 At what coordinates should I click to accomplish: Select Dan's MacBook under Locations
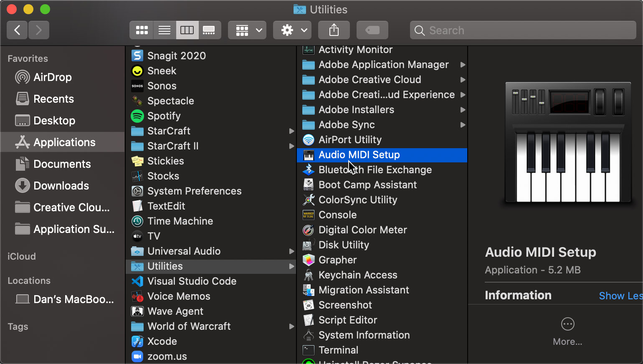pyautogui.click(x=63, y=299)
